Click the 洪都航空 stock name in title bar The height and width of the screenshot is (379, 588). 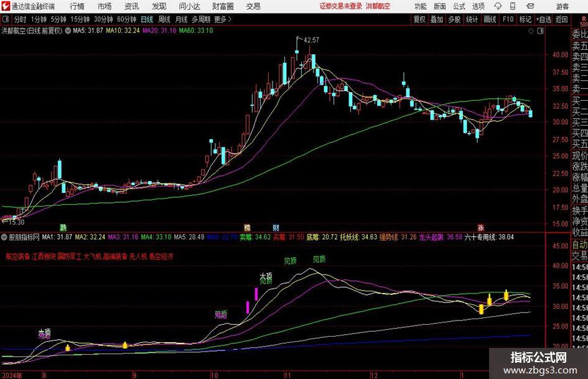378,6
